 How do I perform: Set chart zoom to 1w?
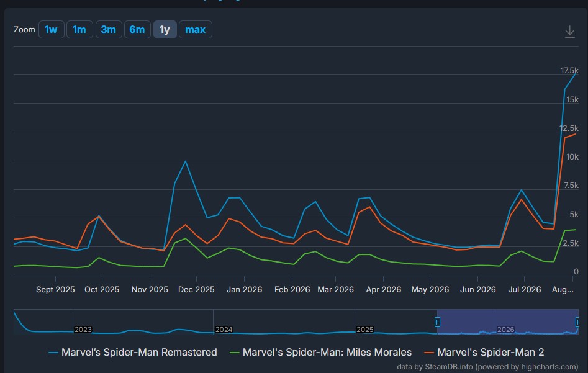click(x=51, y=30)
